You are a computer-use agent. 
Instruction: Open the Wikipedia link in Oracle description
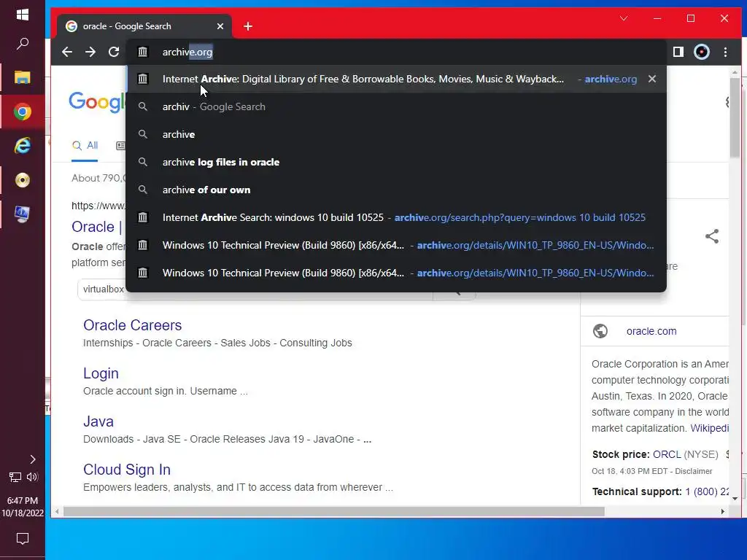tap(709, 428)
